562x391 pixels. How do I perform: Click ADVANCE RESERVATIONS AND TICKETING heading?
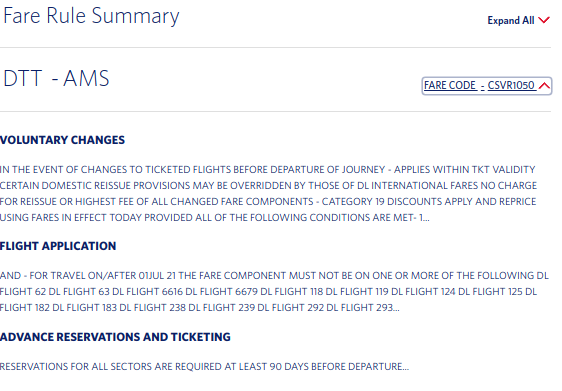(x=115, y=337)
